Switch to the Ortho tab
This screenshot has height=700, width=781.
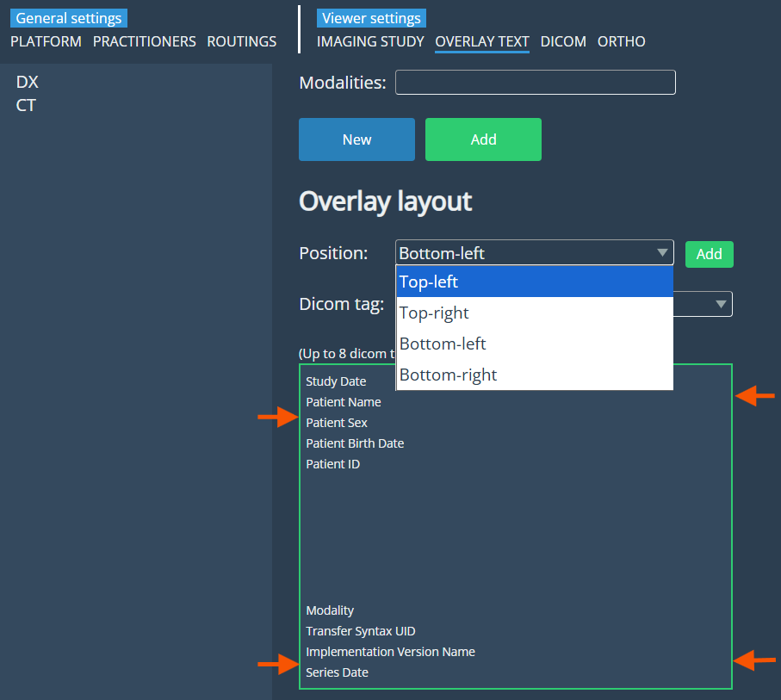coord(621,41)
